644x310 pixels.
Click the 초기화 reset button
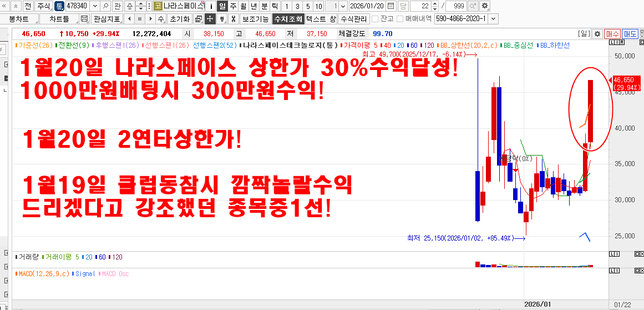click(x=179, y=19)
